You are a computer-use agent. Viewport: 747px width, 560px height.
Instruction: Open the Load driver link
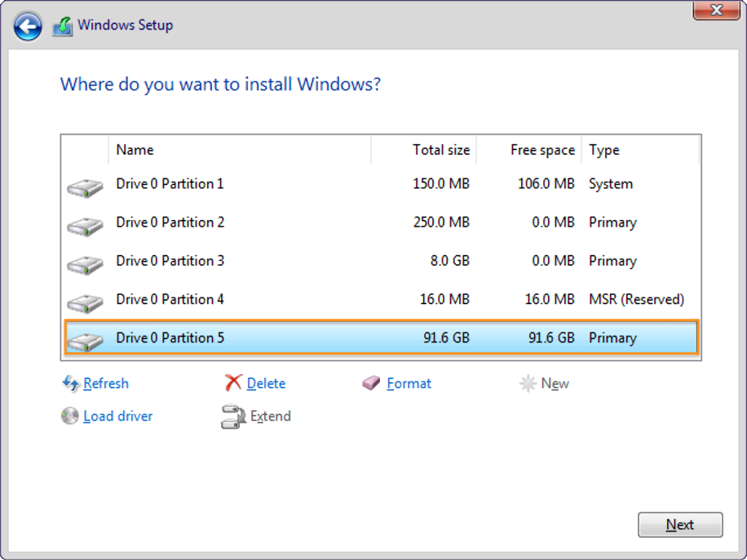click(x=117, y=417)
